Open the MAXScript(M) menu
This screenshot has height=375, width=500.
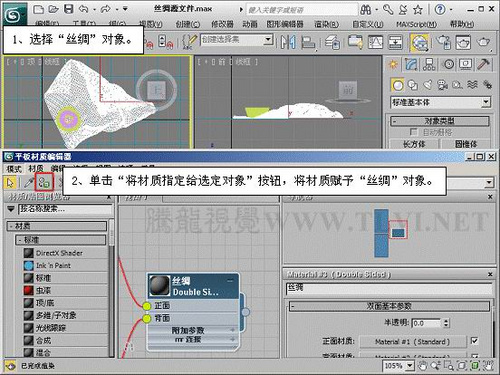coord(416,24)
